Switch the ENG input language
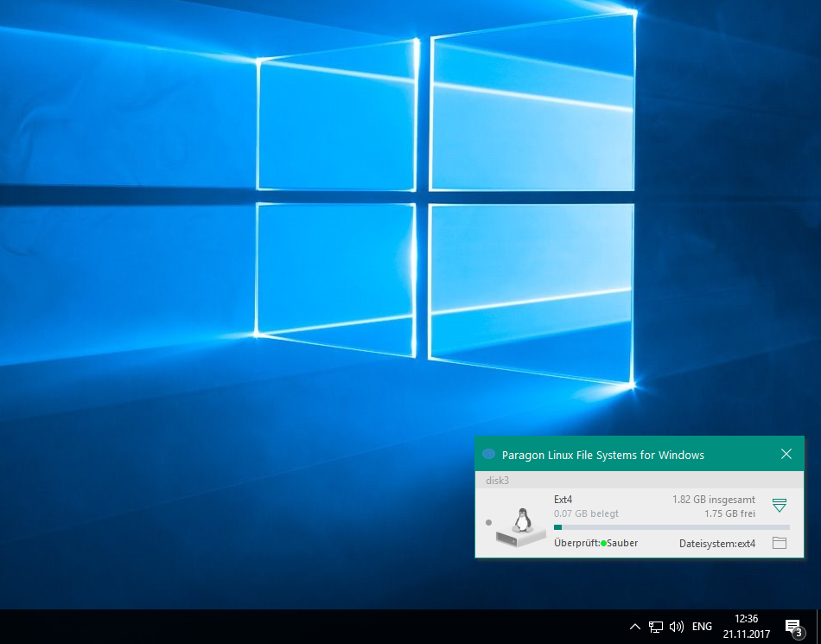 point(702,627)
